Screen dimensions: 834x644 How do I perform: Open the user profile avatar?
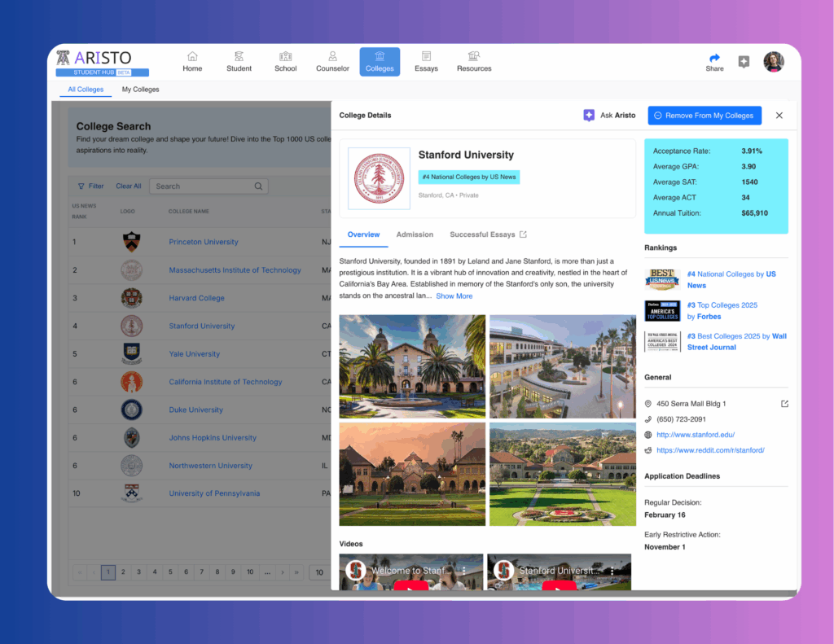pyautogui.click(x=774, y=62)
